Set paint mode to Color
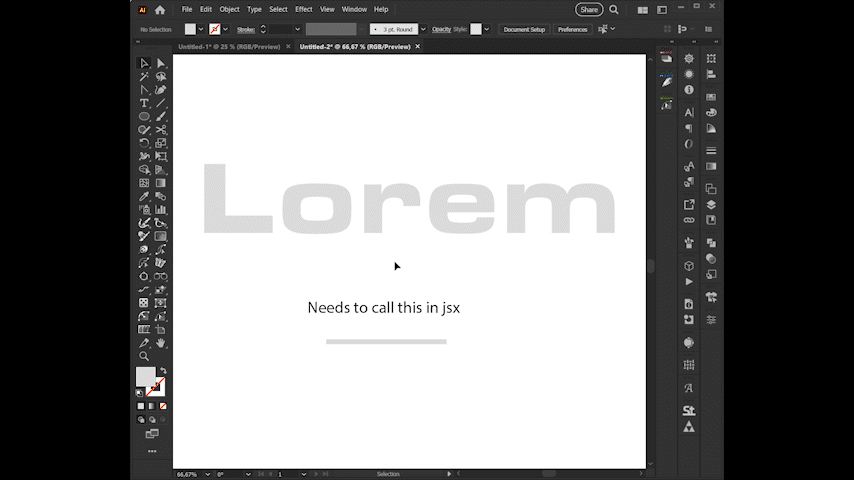 click(x=141, y=406)
